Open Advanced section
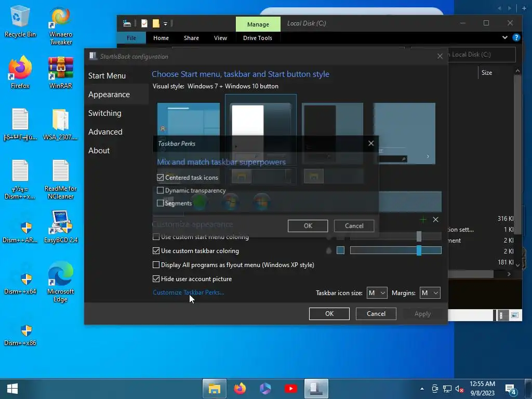Viewport: 532px width, 399px height. [105, 131]
